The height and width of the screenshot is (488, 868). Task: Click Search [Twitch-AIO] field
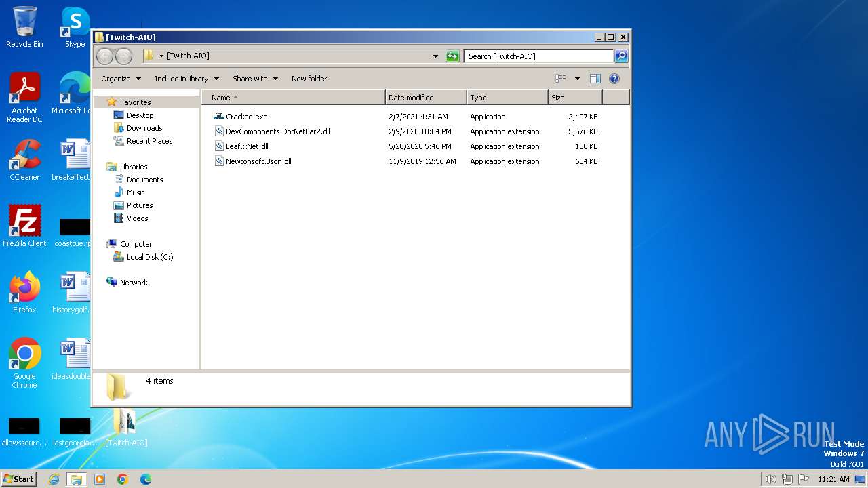pos(539,56)
